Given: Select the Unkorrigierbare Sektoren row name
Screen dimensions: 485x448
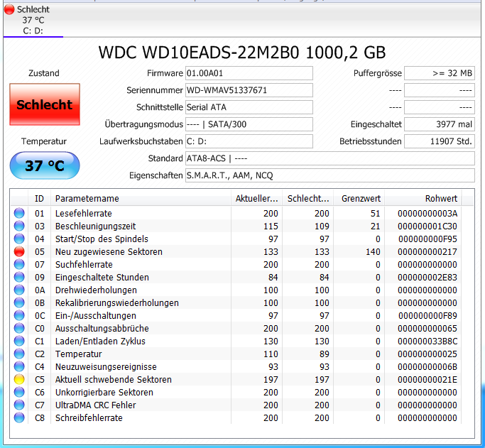Looking at the screenshot, I should click(104, 392).
